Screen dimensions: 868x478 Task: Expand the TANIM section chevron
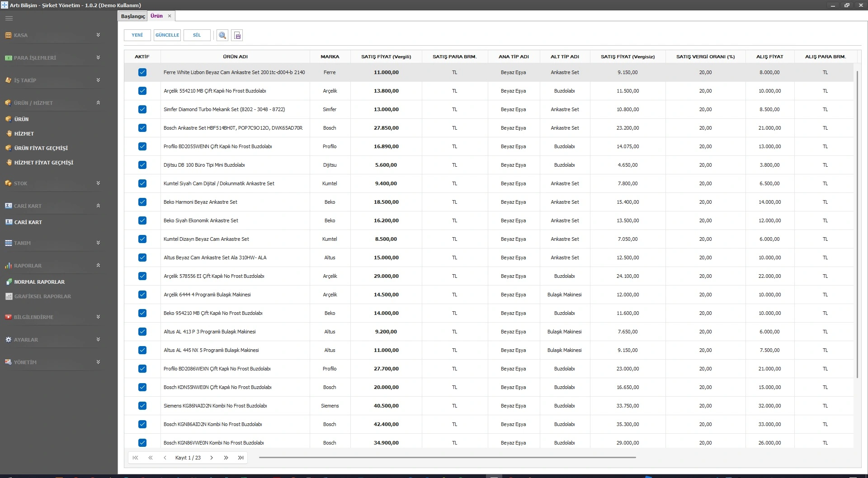point(98,243)
